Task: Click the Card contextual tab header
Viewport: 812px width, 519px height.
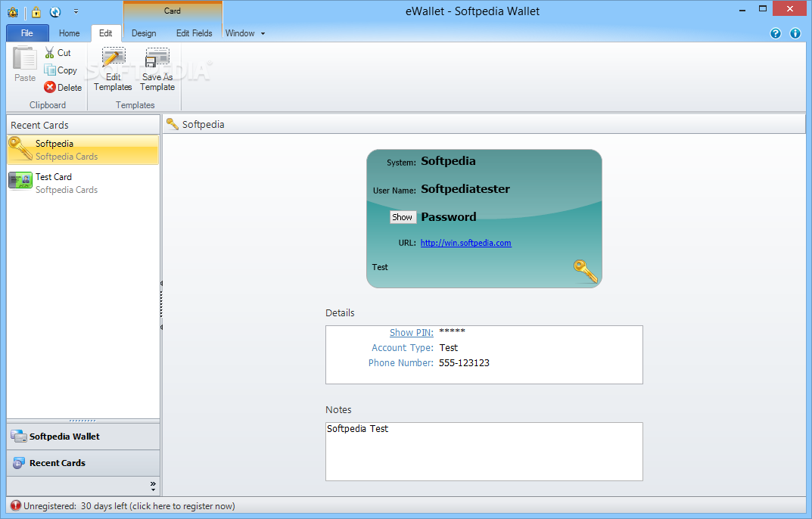Action: tap(173, 11)
